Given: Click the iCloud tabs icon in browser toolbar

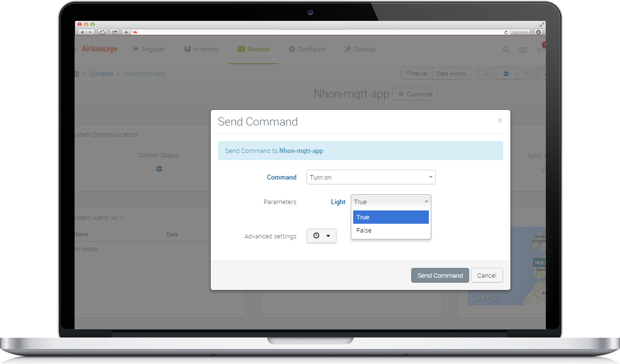Looking at the screenshot, I should tap(102, 32).
